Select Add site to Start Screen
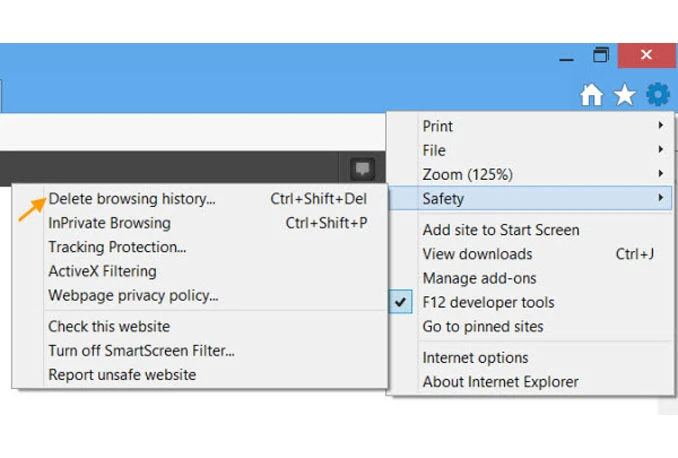The image size is (678, 458). coord(531,230)
